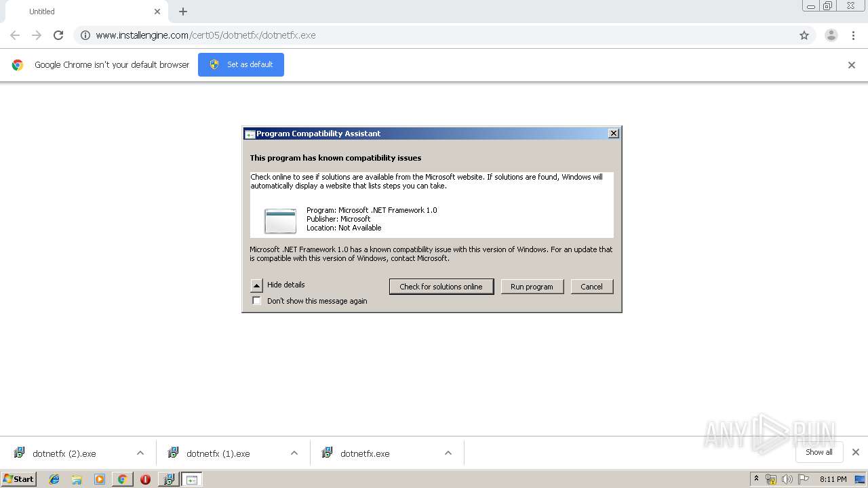Image resolution: width=868 pixels, height=488 pixels.
Task: Click Run program button
Action: click(x=532, y=287)
